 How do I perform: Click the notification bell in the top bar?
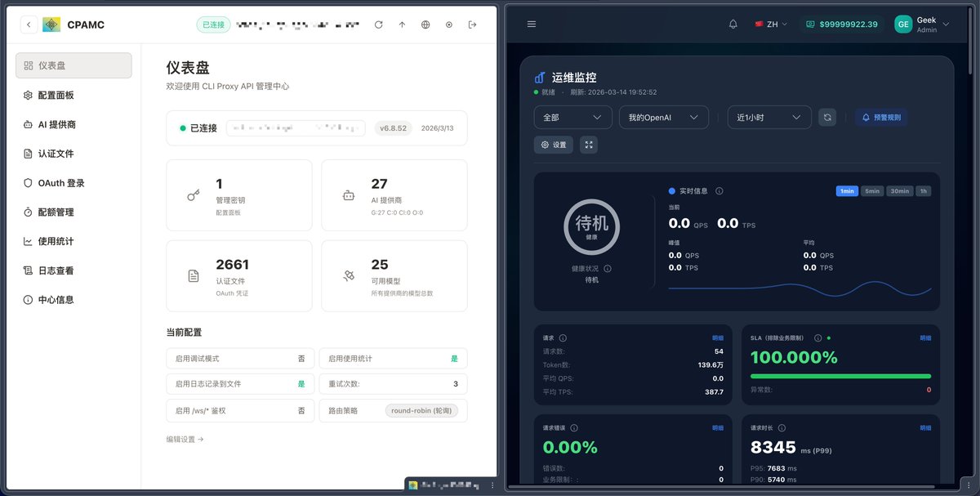733,25
